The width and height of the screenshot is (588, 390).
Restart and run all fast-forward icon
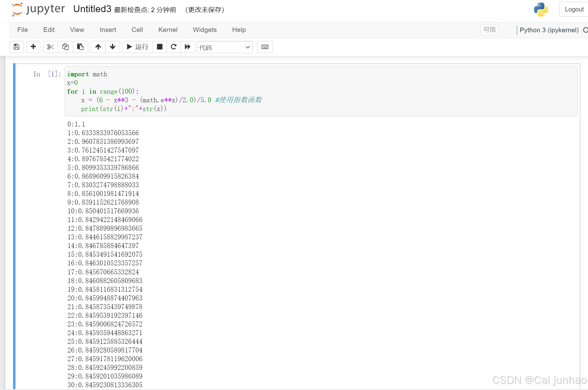click(188, 47)
